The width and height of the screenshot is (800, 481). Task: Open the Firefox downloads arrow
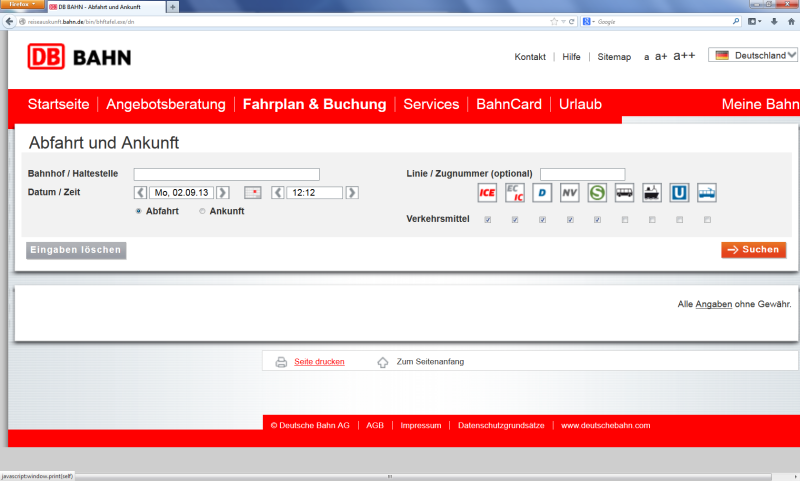pos(774,21)
